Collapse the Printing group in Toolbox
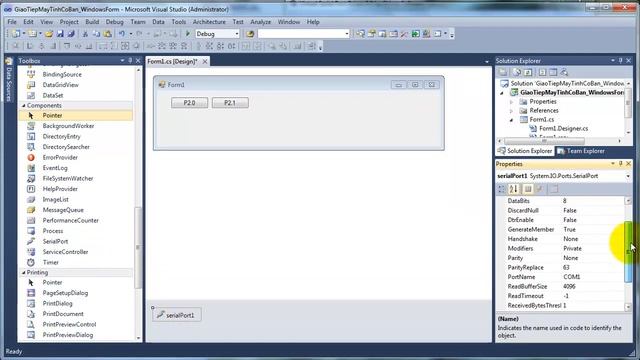640x360 pixels. coord(23,272)
